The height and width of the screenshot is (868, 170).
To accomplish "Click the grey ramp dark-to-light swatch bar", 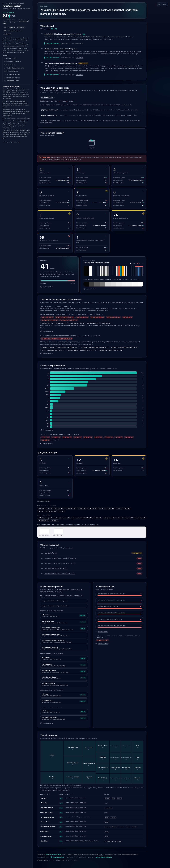I will [x=113, y=284].
